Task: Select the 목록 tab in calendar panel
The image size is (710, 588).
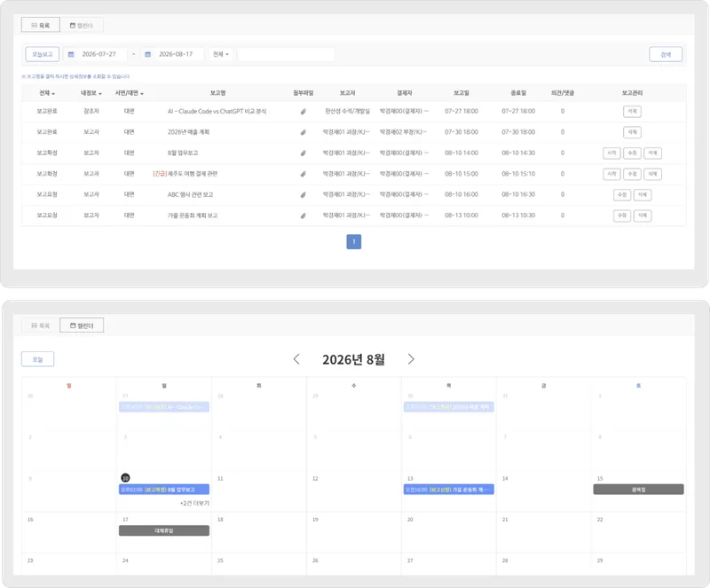Action: (x=40, y=325)
